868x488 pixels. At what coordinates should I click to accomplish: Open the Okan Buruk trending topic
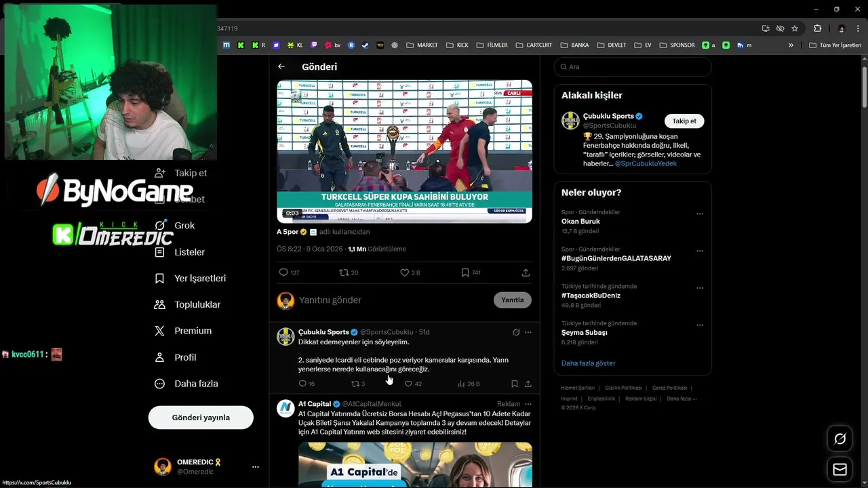580,221
